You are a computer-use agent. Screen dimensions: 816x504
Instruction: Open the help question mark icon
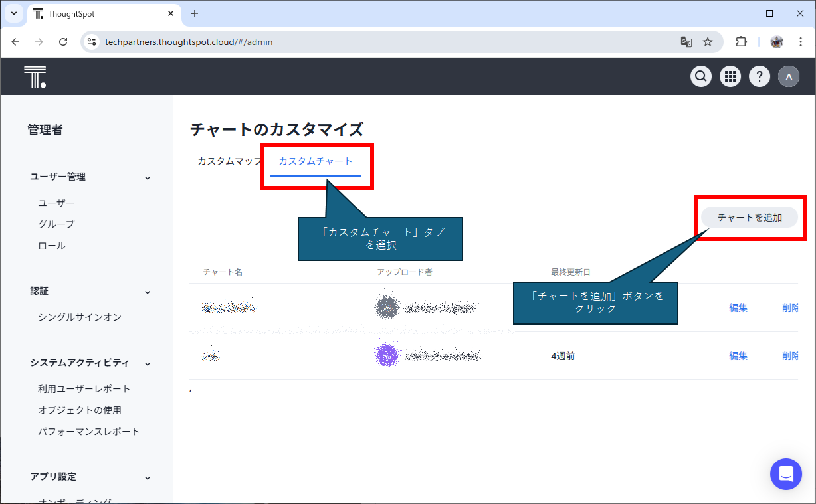[760, 76]
